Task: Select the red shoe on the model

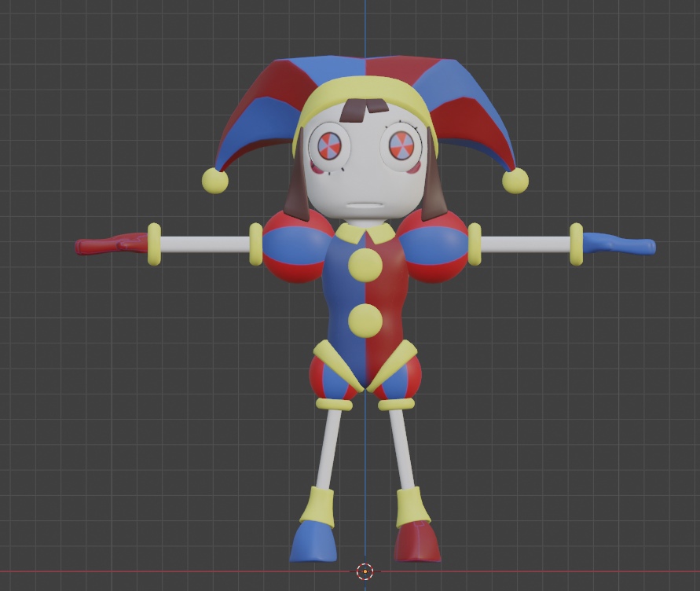Action: tap(416, 541)
